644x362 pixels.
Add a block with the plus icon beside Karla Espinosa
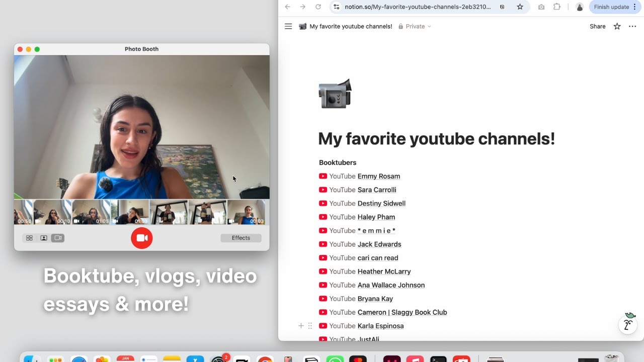click(x=301, y=326)
